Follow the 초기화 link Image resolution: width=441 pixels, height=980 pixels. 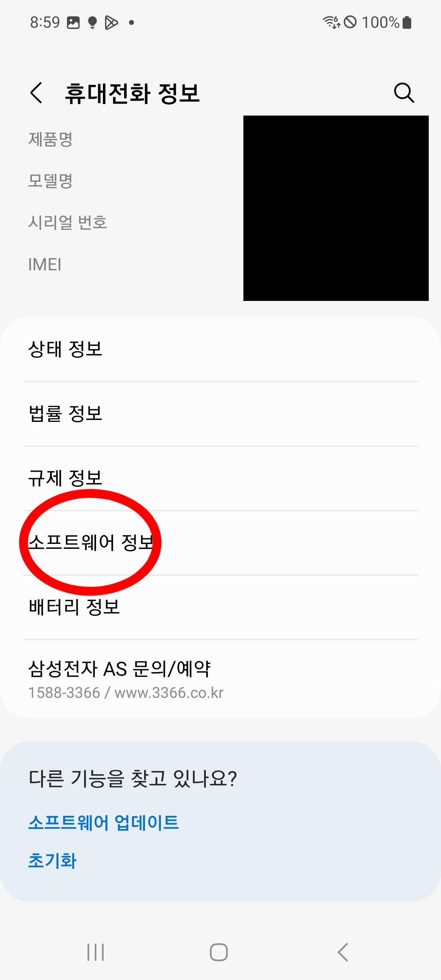[x=52, y=861]
